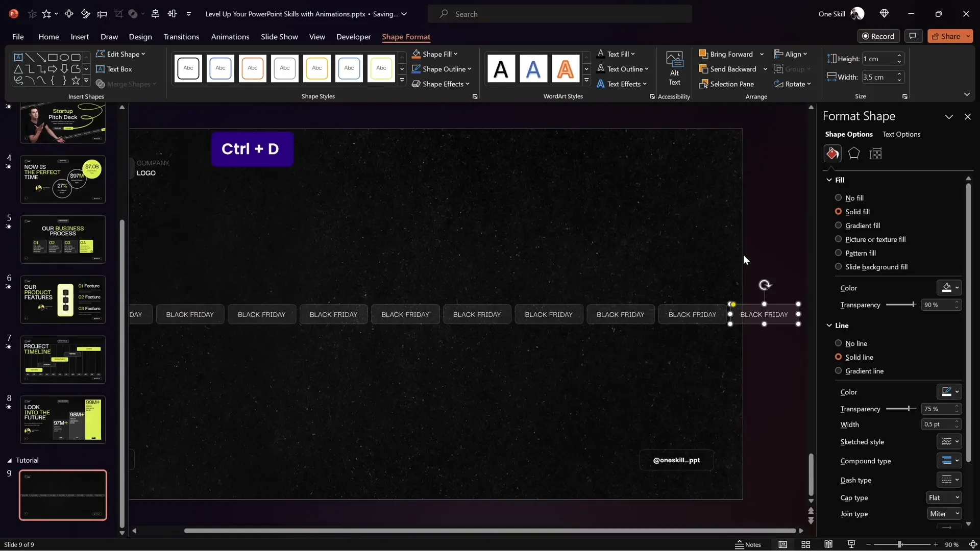Click the Record button

[878, 36]
